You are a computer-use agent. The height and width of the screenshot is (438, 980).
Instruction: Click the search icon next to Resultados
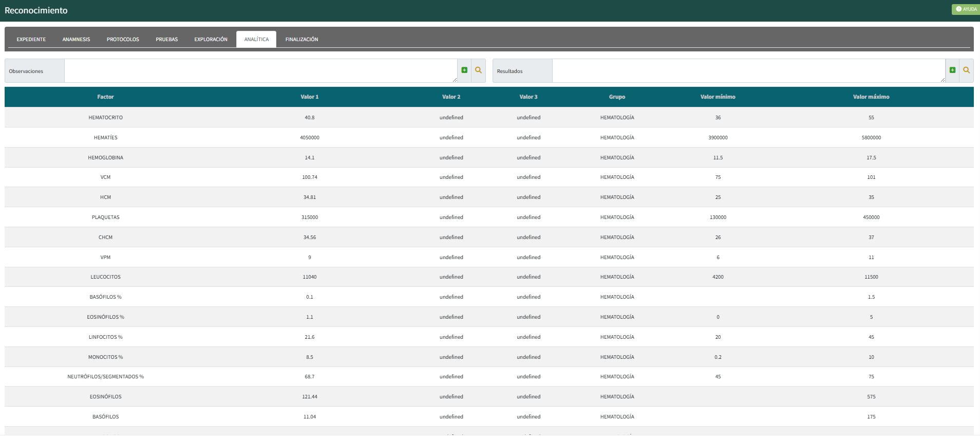[966, 70]
